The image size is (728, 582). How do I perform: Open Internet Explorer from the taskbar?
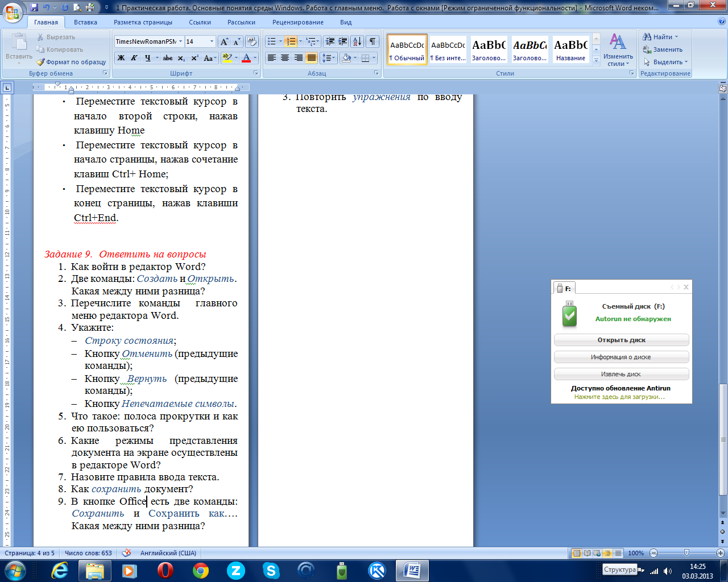(x=59, y=570)
